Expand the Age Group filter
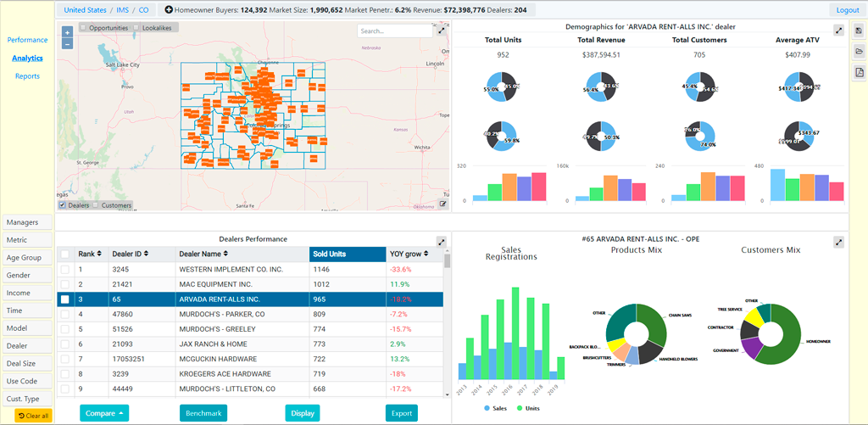Screen dimensions: 868x425 click(x=24, y=258)
